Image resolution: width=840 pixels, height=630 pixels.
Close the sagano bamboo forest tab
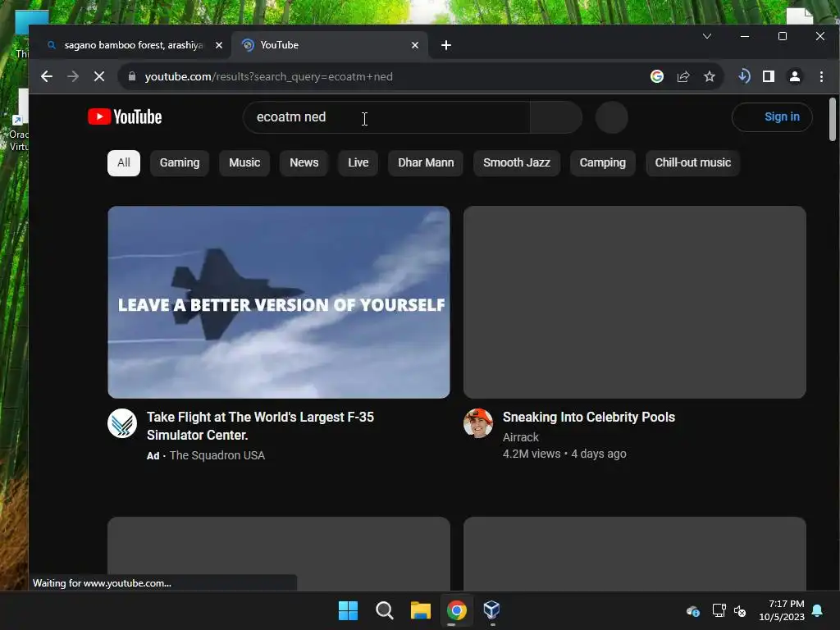tap(218, 45)
